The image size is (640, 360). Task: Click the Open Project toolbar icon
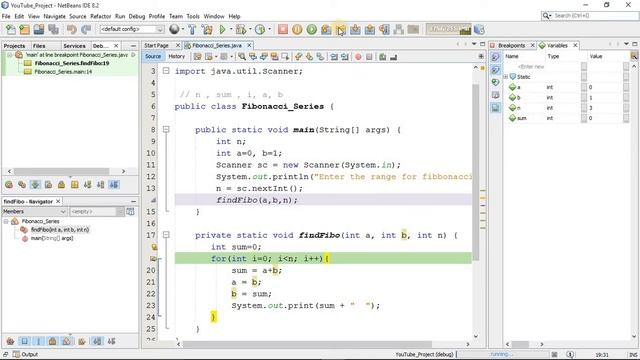click(39, 29)
